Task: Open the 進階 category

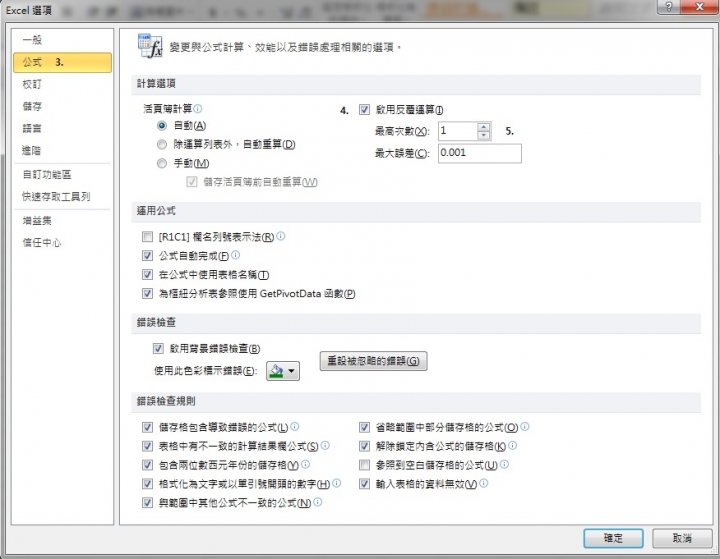Action: pyautogui.click(x=62, y=150)
